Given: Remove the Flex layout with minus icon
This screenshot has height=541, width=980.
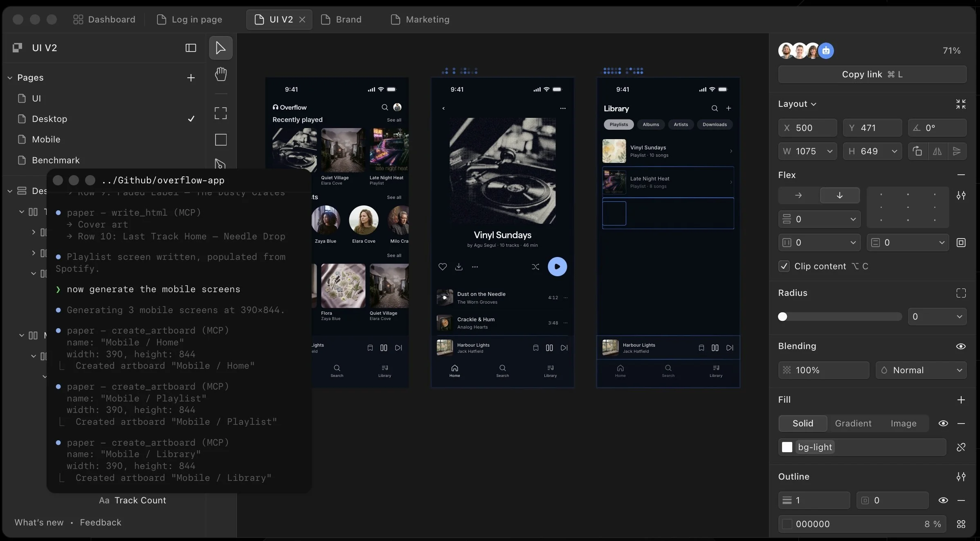Looking at the screenshot, I should (961, 175).
